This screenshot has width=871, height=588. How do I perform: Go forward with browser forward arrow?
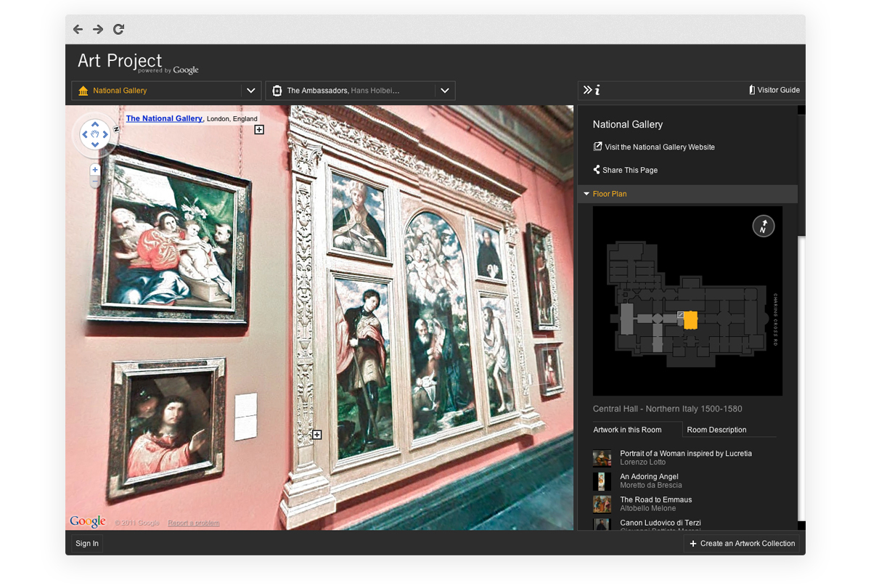pos(98,29)
